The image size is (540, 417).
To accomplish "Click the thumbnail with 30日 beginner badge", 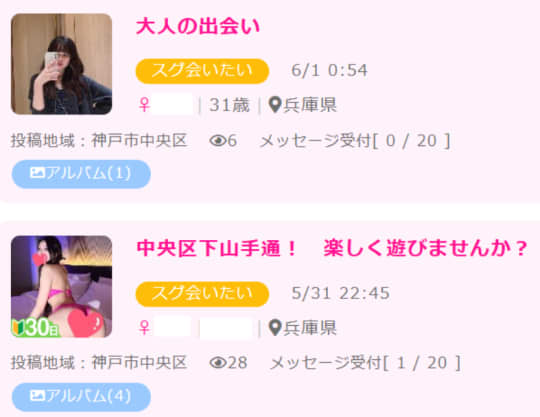I will (x=61, y=286).
